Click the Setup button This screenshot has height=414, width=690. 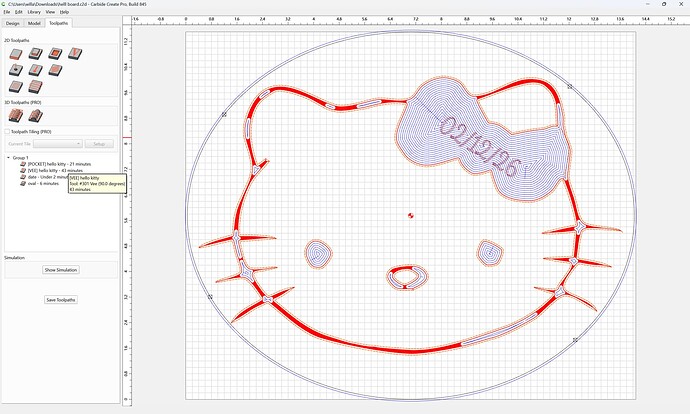pyautogui.click(x=99, y=144)
